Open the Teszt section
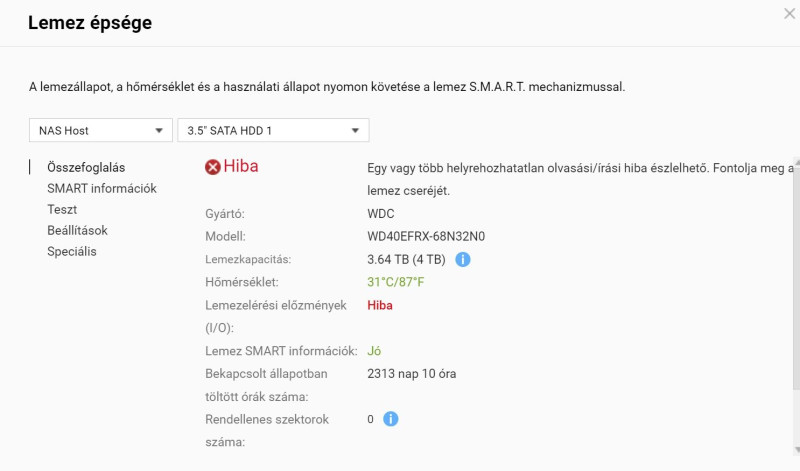800x471 pixels. [62, 209]
